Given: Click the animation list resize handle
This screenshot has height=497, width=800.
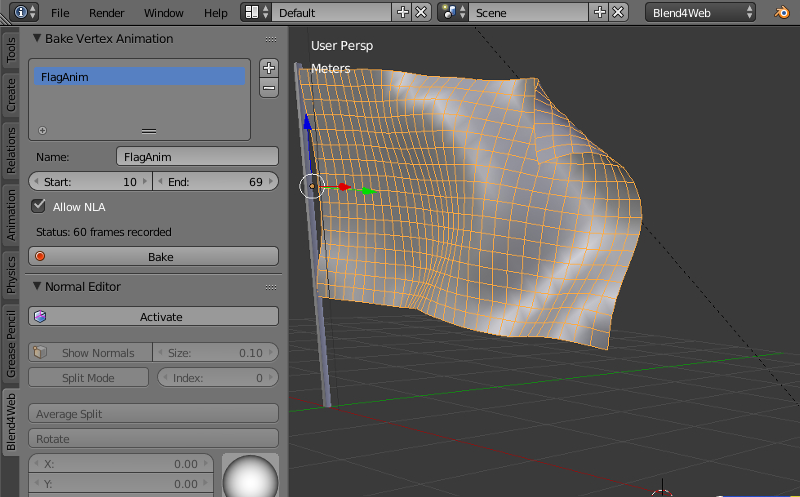Looking at the screenshot, I should click(149, 131).
